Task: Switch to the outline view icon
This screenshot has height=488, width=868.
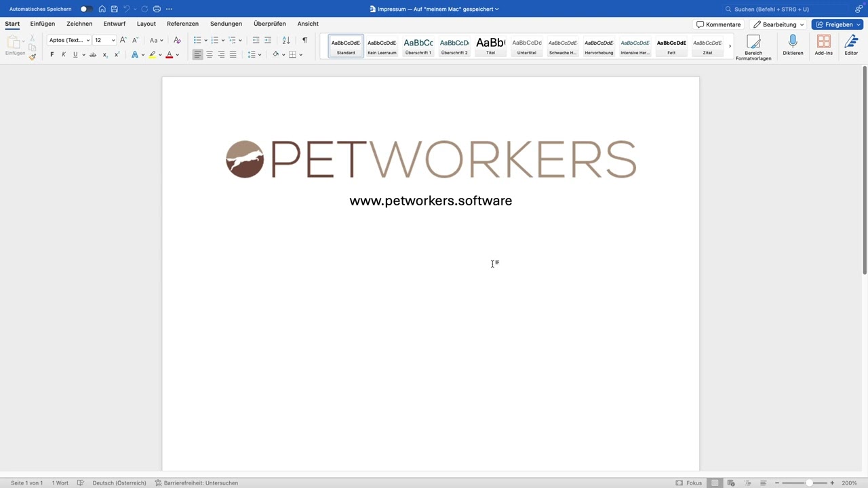Action: click(x=747, y=483)
